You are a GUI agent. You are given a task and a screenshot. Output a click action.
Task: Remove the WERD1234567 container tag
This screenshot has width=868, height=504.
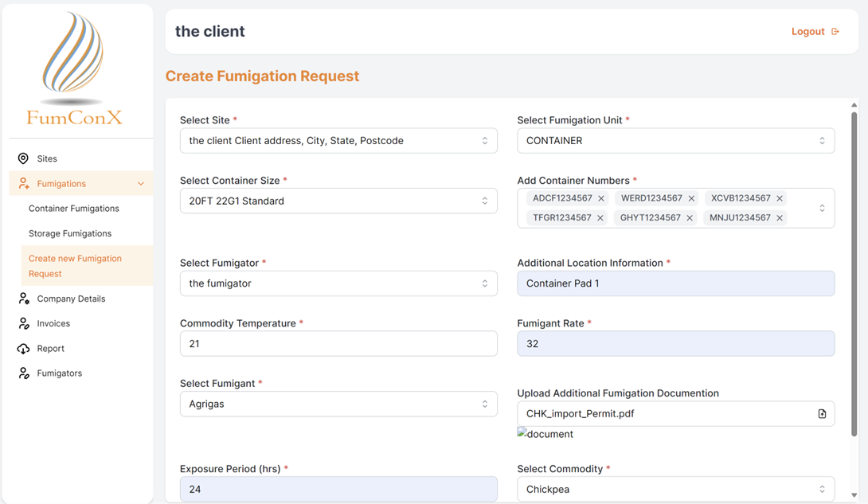(691, 198)
